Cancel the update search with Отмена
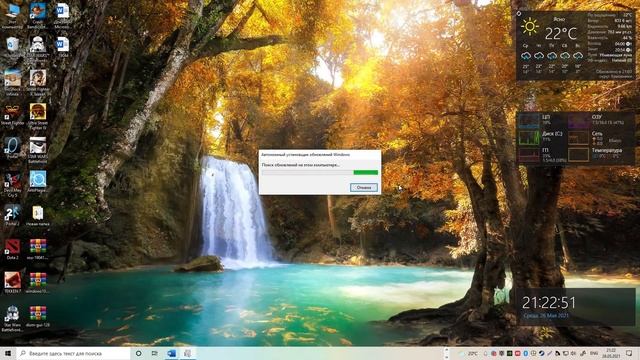The width and height of the screenshot is (640, 360). pyautogui.click(x=363, y=187)
